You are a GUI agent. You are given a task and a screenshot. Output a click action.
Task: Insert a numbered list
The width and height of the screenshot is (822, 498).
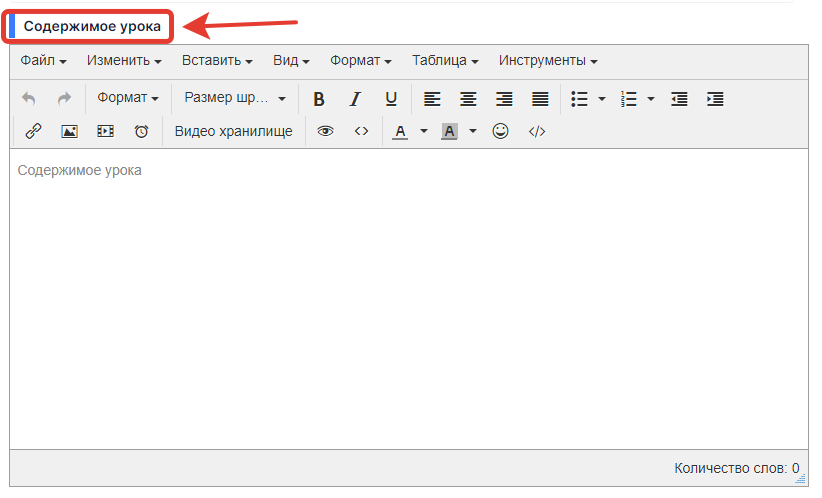628,99
